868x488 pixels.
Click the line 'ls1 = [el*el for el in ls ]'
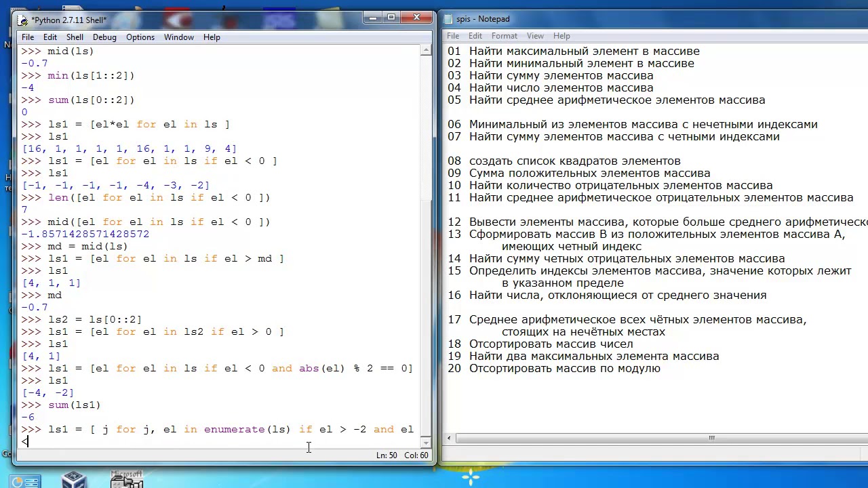click(x=138, y=124)
